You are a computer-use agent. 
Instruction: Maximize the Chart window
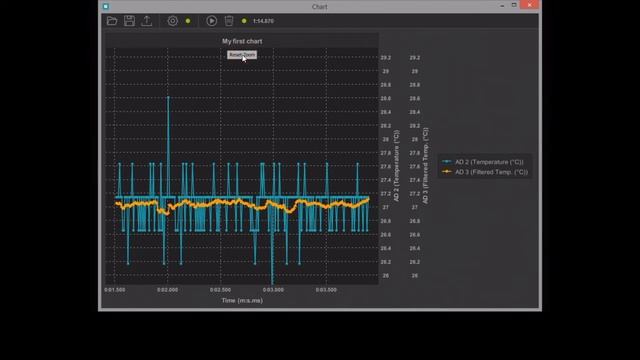pyautogui.click(x=514, y=5)
